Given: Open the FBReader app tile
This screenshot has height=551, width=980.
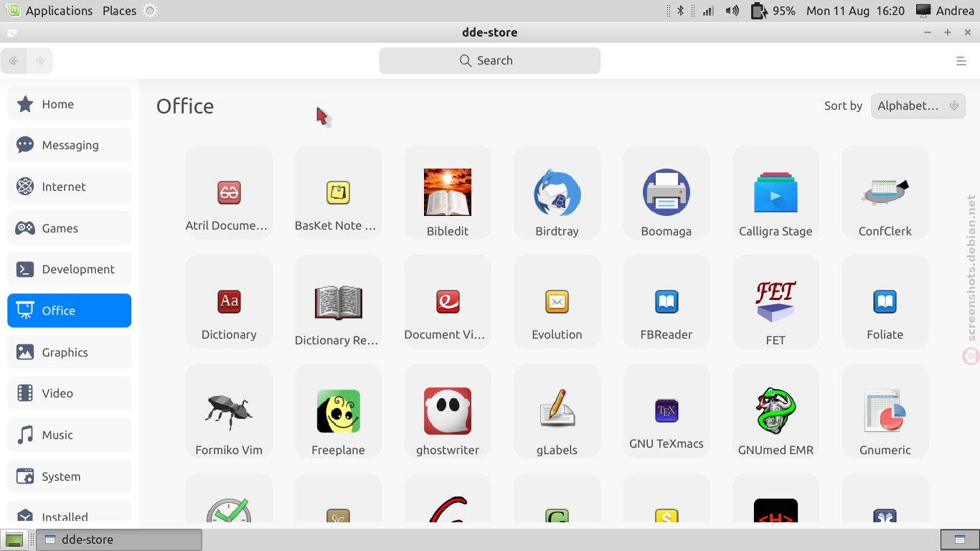Looking at the screenshot, I should [666, 302].
